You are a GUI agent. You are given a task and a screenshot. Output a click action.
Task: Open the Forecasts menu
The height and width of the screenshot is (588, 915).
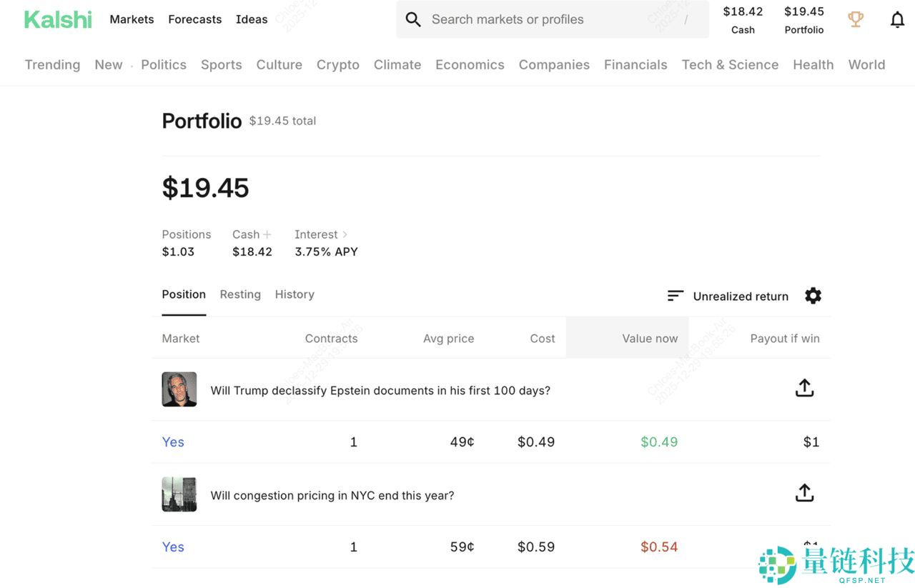click(195, 19)
